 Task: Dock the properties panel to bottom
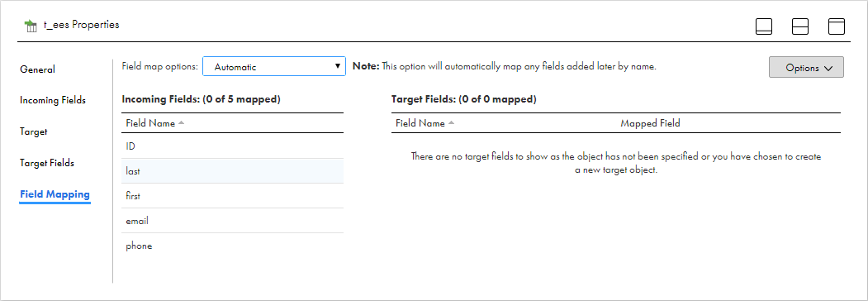tap(764, 26)
